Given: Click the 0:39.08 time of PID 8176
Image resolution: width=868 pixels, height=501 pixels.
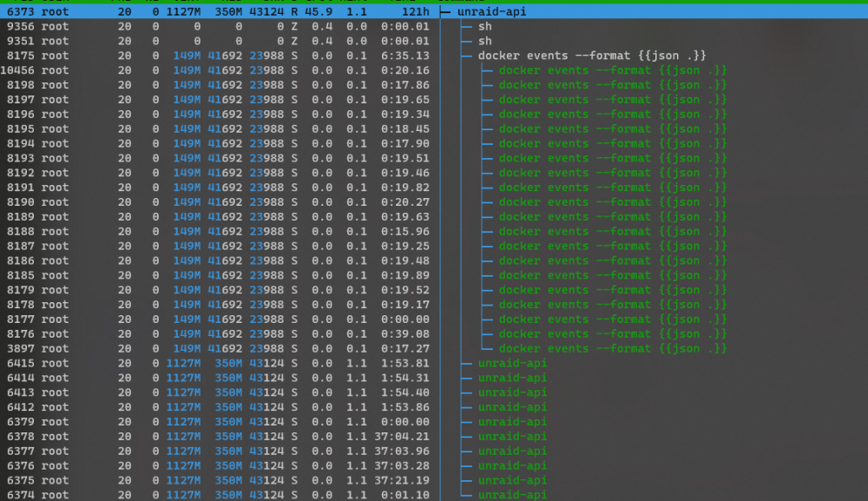Looking at the screenshot, I should [x=404, y=333].
